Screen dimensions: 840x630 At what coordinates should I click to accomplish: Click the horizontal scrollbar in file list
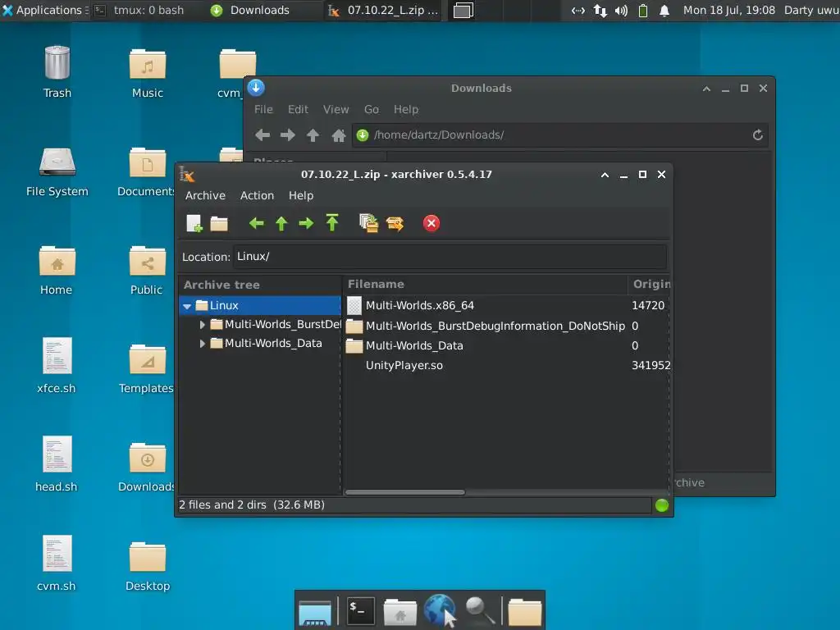click(405, 492)
